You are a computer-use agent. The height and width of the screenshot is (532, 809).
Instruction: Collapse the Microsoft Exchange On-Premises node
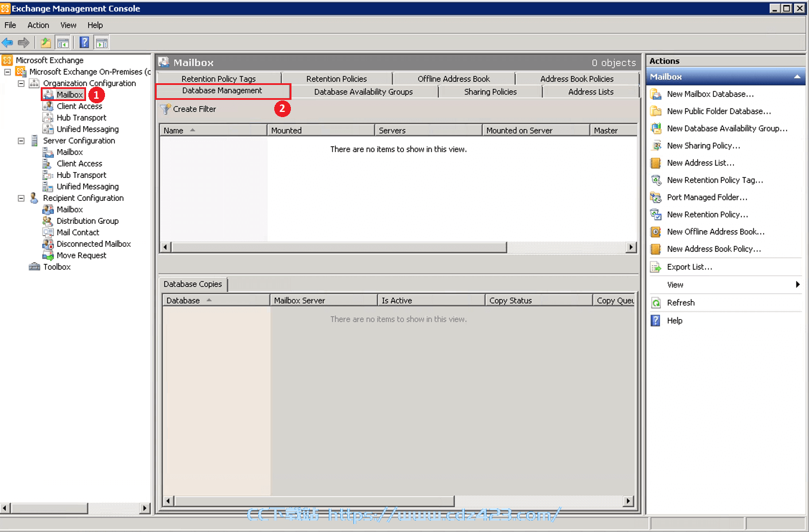tap(7, 72)
